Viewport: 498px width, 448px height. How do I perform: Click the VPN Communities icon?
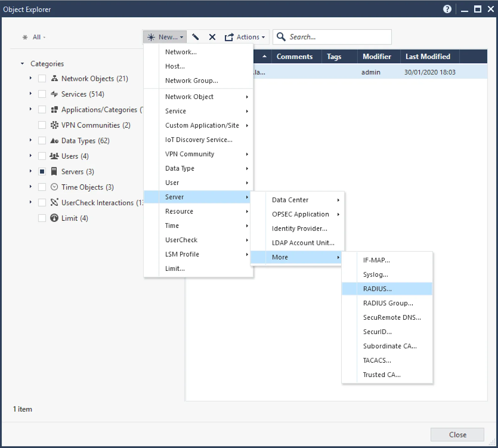point(54,125)
